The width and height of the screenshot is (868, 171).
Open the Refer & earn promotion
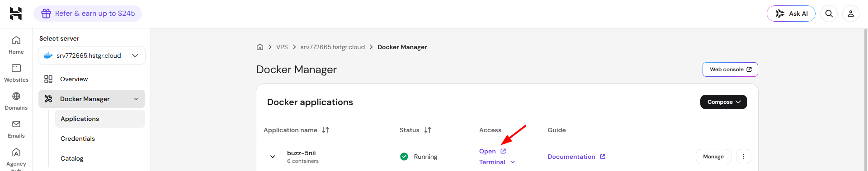coord(88,14)
